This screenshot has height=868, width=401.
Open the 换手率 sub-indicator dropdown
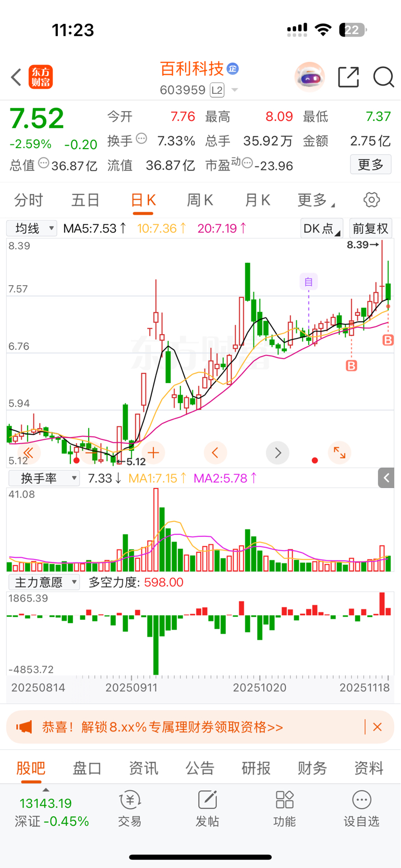[x=44, y=478]
